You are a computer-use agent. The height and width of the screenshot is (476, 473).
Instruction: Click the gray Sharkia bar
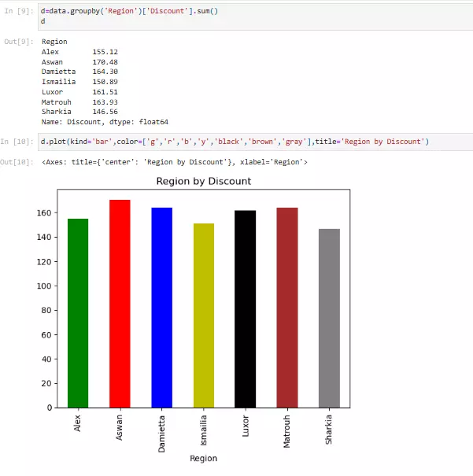330,318
